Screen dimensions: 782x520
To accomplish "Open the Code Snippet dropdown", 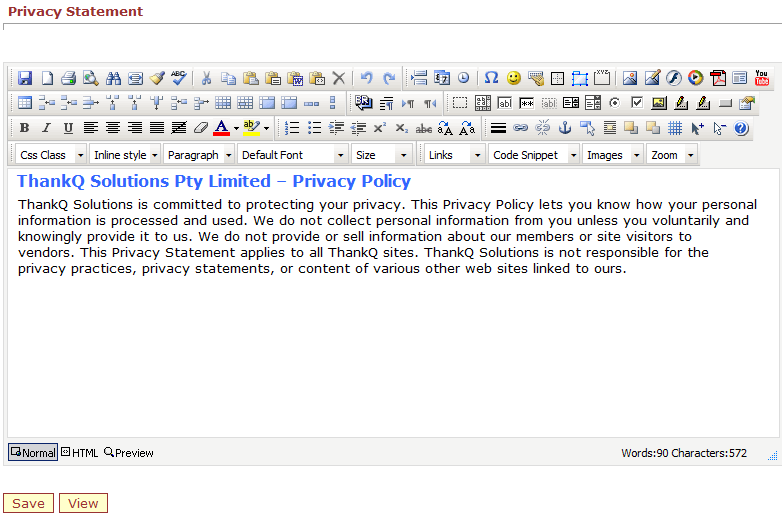I will (534, 155).
